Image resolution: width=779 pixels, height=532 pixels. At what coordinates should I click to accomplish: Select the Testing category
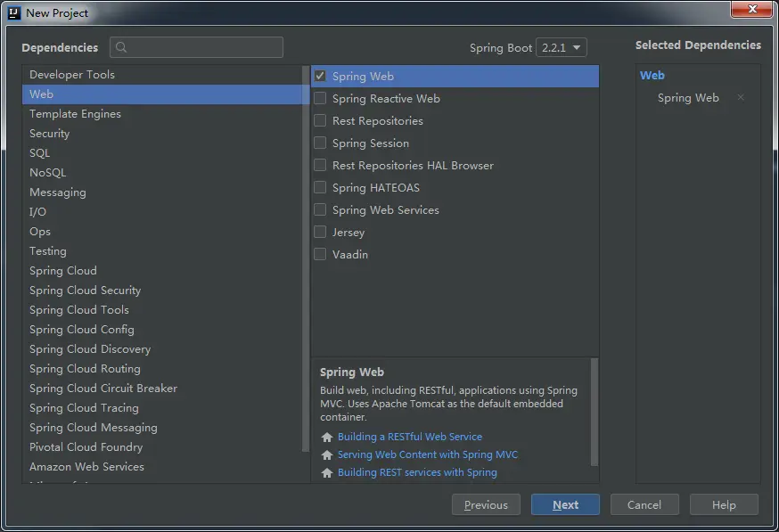[162, 251]
